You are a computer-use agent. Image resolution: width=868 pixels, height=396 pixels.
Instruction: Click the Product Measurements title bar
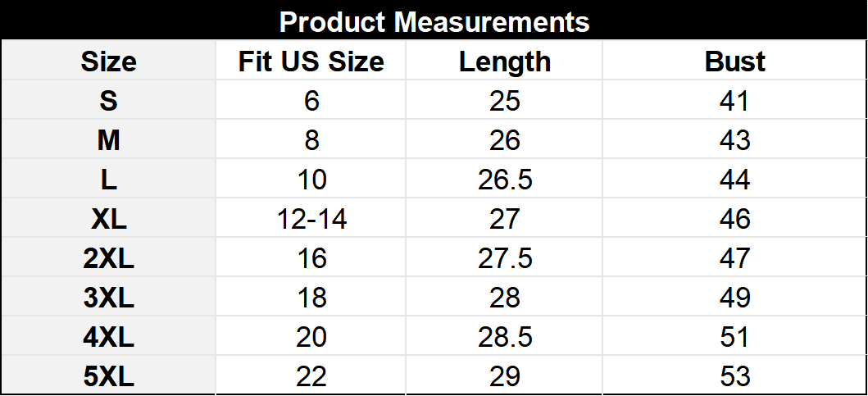coord(434,21)
